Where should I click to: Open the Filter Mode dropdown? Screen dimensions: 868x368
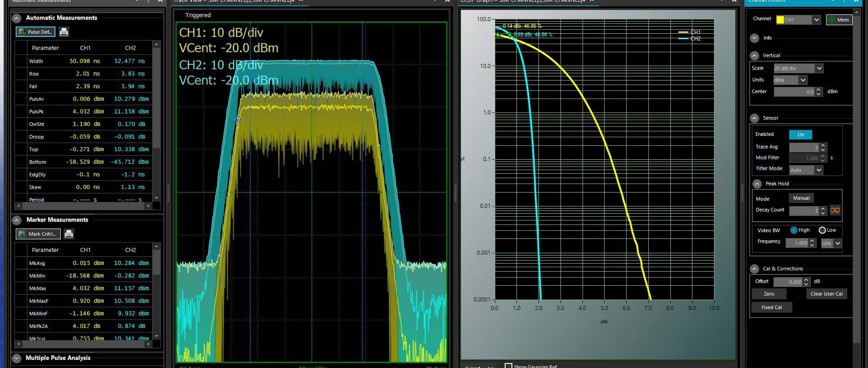tap(818, 170)
